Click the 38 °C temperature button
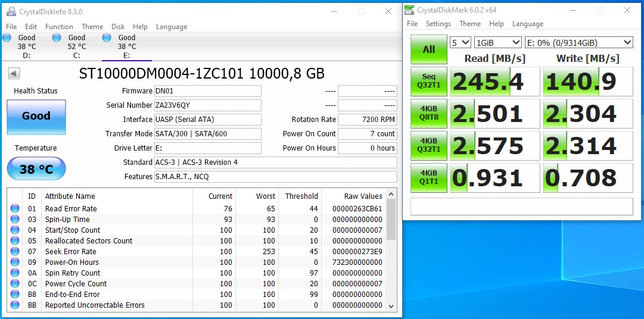Image resolution: width=644 pixels, height=319 pixels. [x=36, y=168]
